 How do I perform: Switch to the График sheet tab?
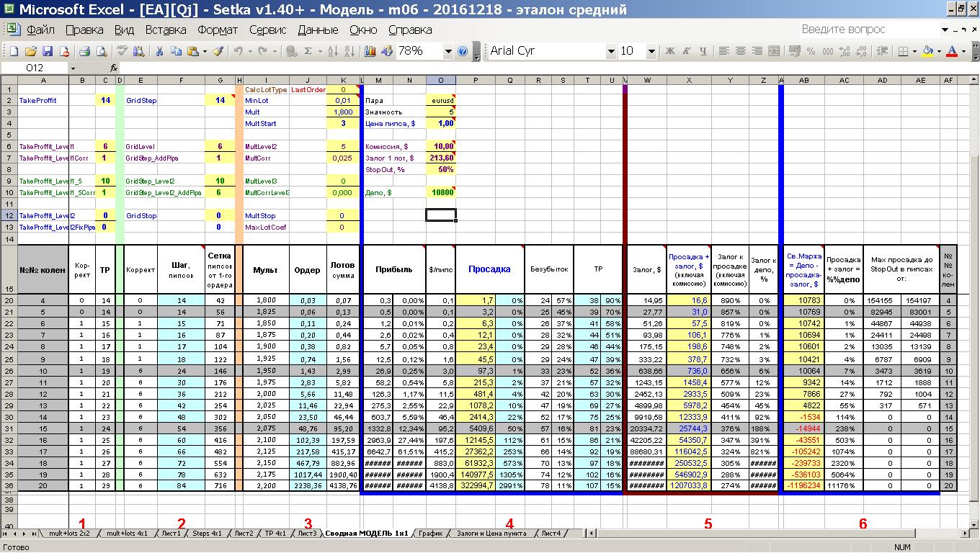(x=429, y=534)
